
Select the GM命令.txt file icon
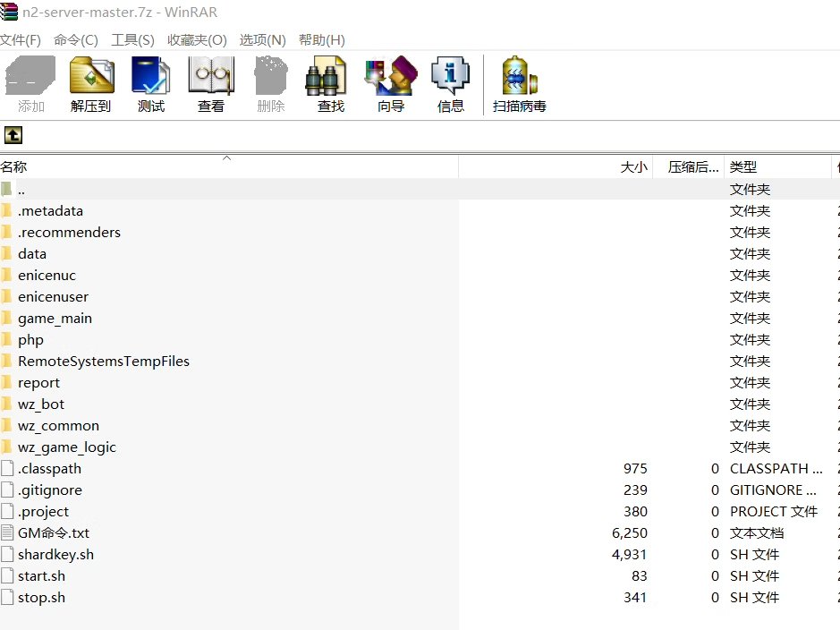click(x=7, y=532)
